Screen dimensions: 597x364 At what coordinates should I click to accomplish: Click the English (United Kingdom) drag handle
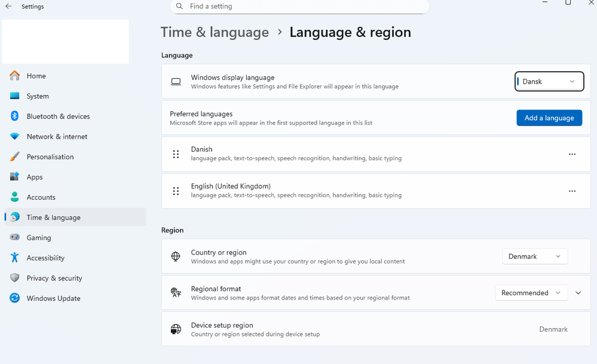click(176, 191)
